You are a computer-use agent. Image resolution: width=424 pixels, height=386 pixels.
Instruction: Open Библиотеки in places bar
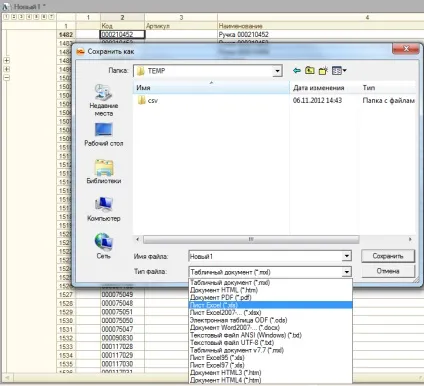[104, 172]
